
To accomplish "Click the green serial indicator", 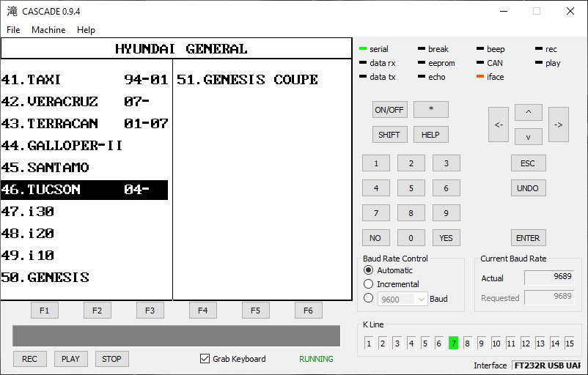I will [x=363, y=48].
